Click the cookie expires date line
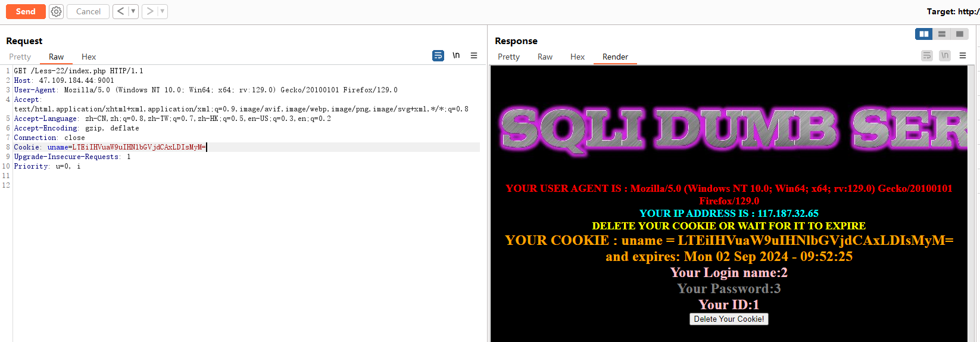980x342 pixels. pyautogui.click(x=729, y=257)
